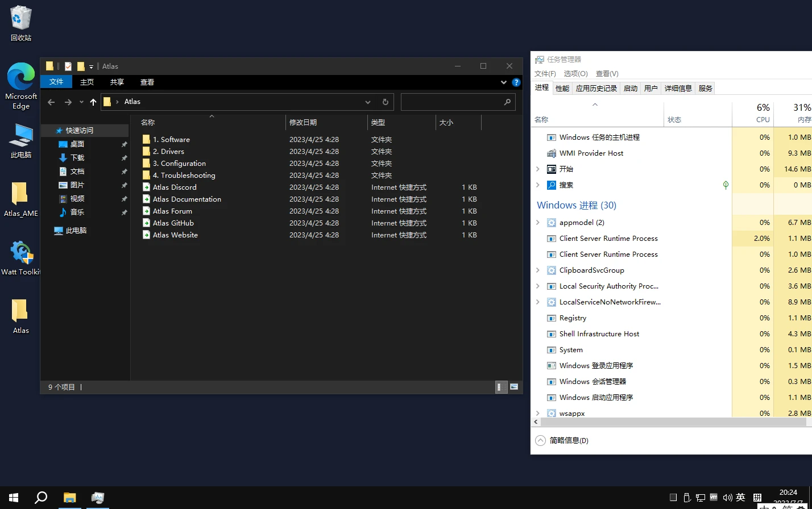Open address bar history dropdown
This screenshot has width=812, height=509.
pyautogui.click(x=368, y=102)
